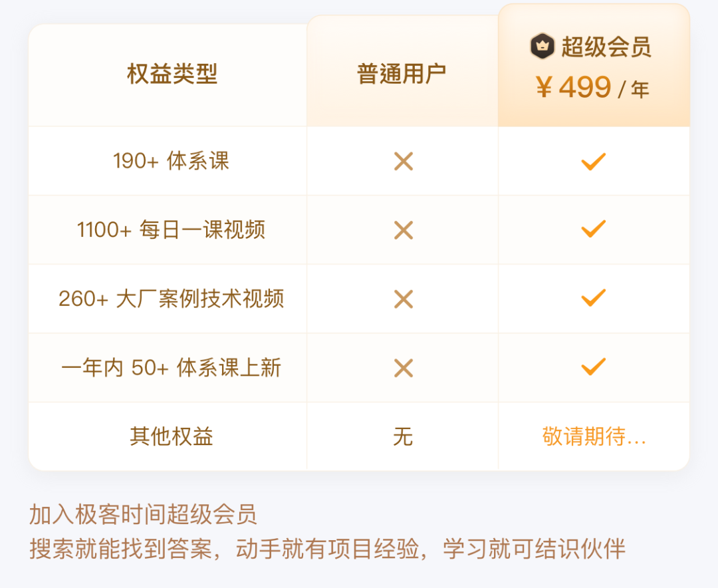Viewport: 718px width, 588px height.
Task: Click the cross icon for 大厂案例技术视频 row
Action: tap(404, 299)
